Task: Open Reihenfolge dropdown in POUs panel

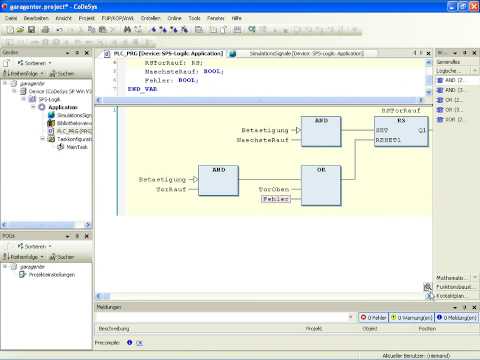Action: pyautogui.click(x=23, y=257)
